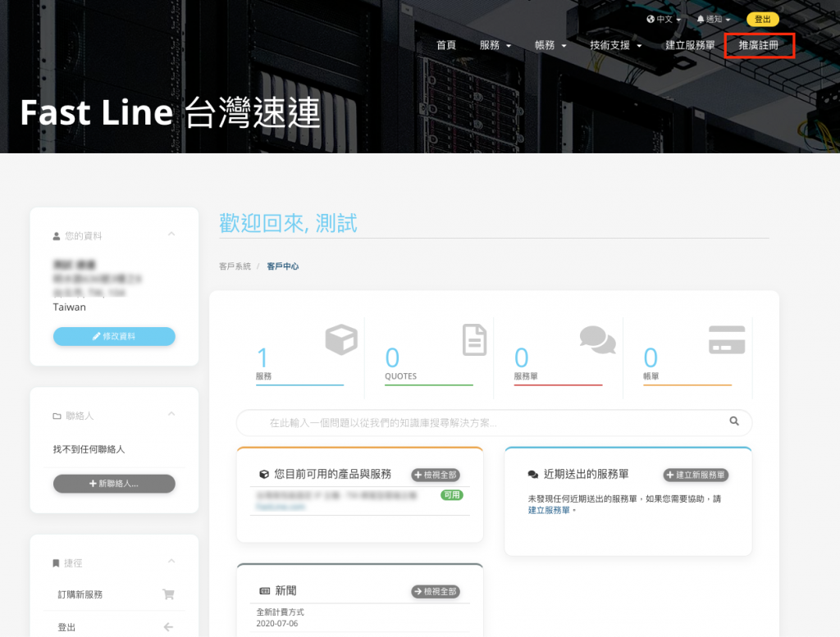The image size is (840, 637).
Task: Click 檢視全部 in the 新聞 card
Action: point(436,592)
